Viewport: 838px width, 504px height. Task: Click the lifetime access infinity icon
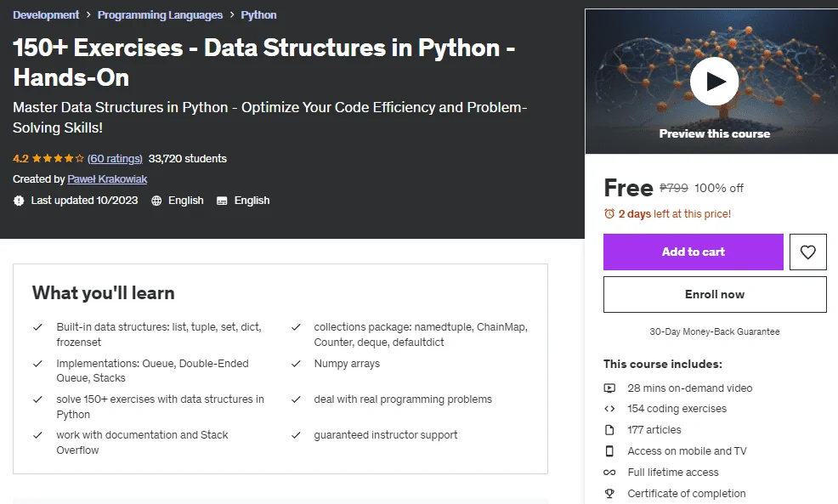point(609,473)
